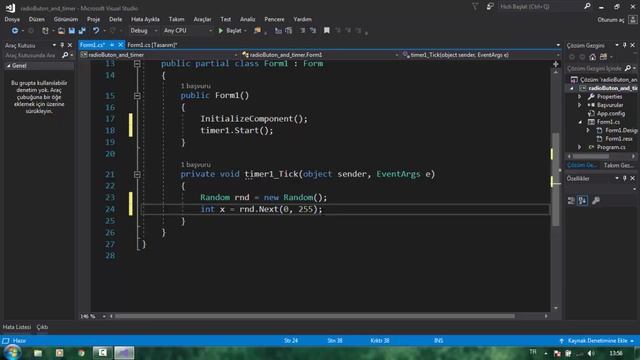Viewport: 640px width, 360px height.
Task: Click the wrench property pages icon in Özellikler
Action: pos(596,200)
